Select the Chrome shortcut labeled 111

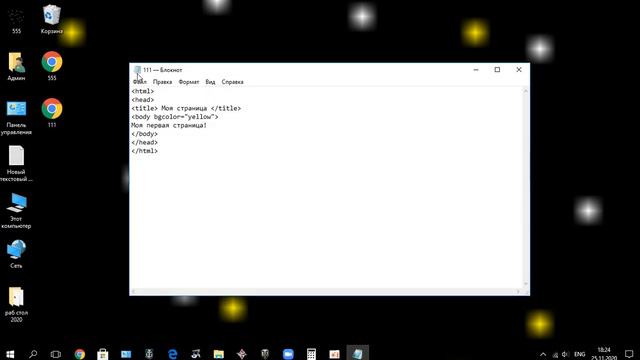(52, 113)
